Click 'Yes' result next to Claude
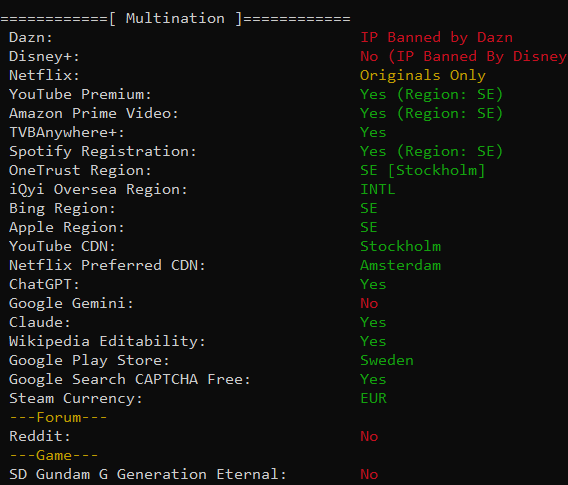Image resolution: width=568 pixels, height=485 pixels. click(373, 322)
